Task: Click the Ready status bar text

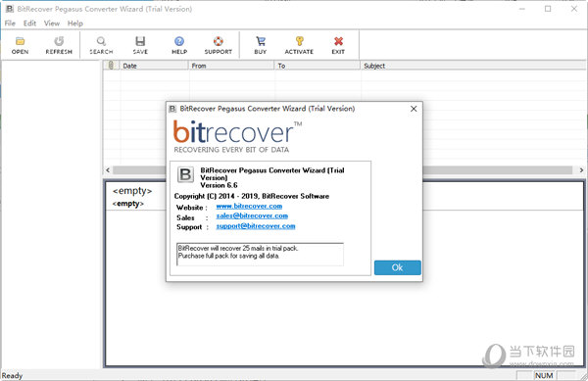Action: click(x=12, y=375)
